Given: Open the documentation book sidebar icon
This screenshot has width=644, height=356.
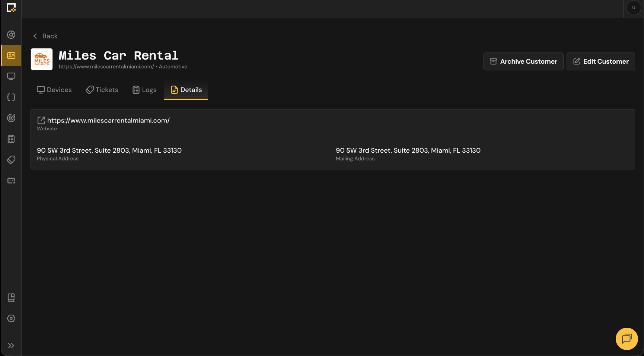Looking at the screenshot, I should (x=11, y=298).
